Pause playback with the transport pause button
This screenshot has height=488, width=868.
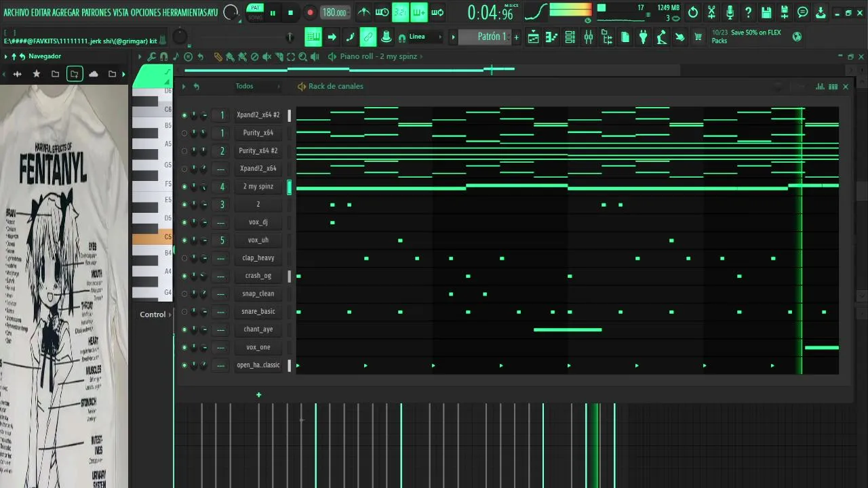[x=273, y=13]
